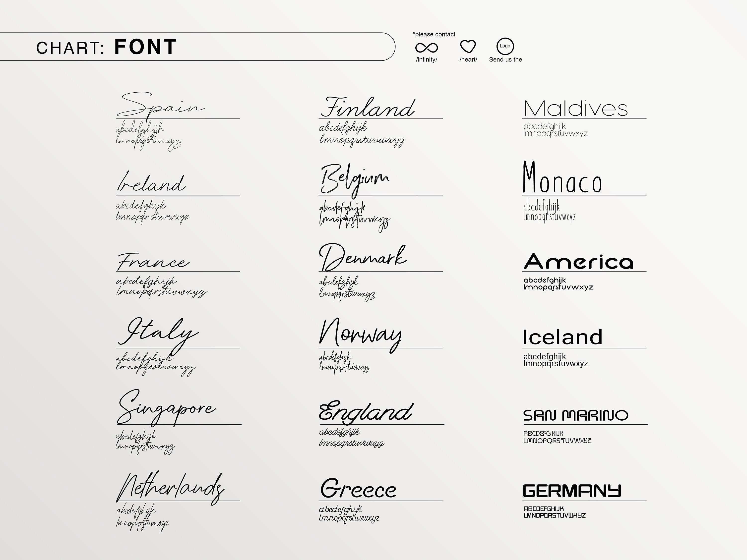Image resolution: width=747 pixels, height=560 pixels.
Task: Select the Finland font sample
Action: coord(368,107)
